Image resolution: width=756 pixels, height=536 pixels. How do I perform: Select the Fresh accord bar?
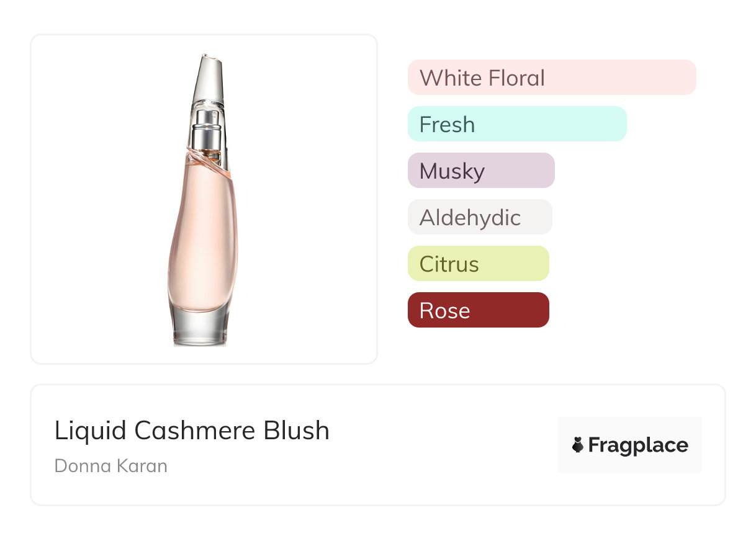tap(516, 124)
